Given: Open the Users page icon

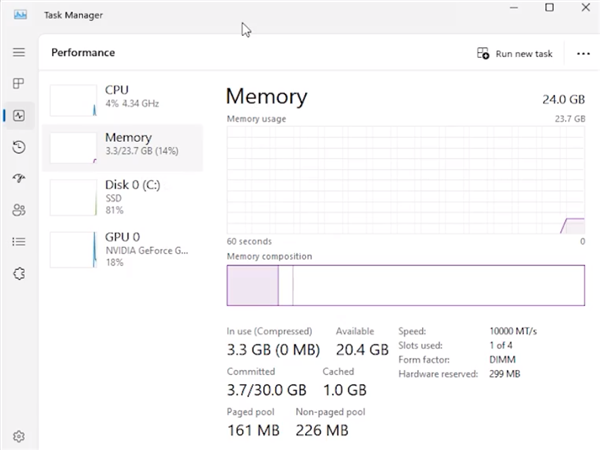Looking at the screenshot, I should 18,210.
